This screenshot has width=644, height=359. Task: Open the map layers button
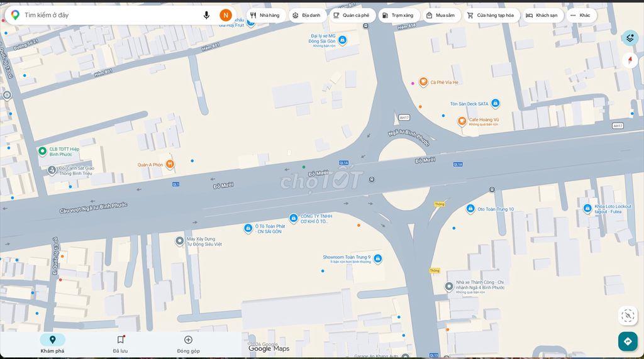[630, 38]
